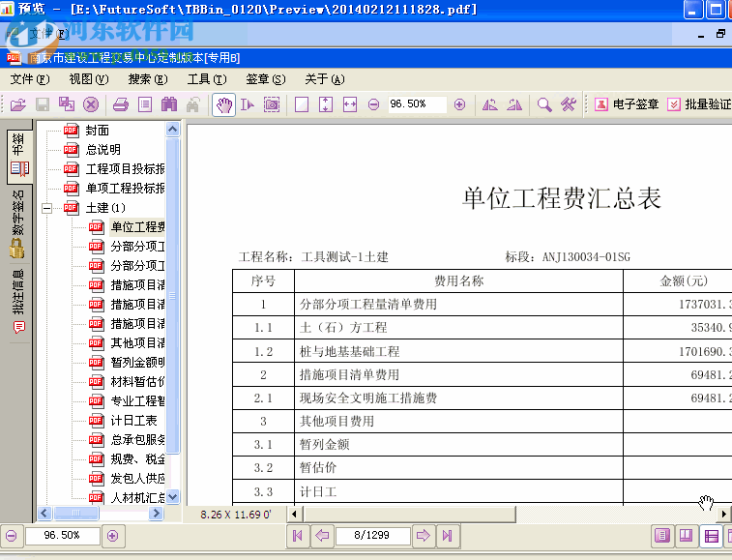Select the 单项工程投标报 bookmark

[125, 189]
